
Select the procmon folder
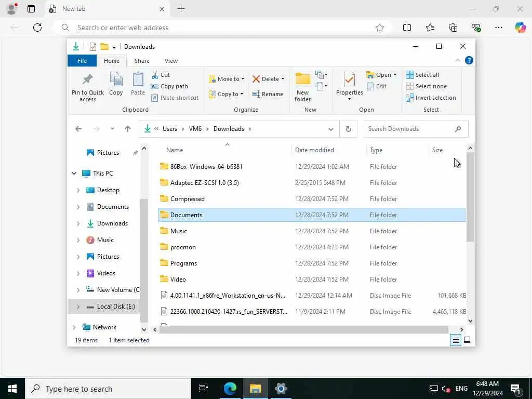tap(312, 247)
